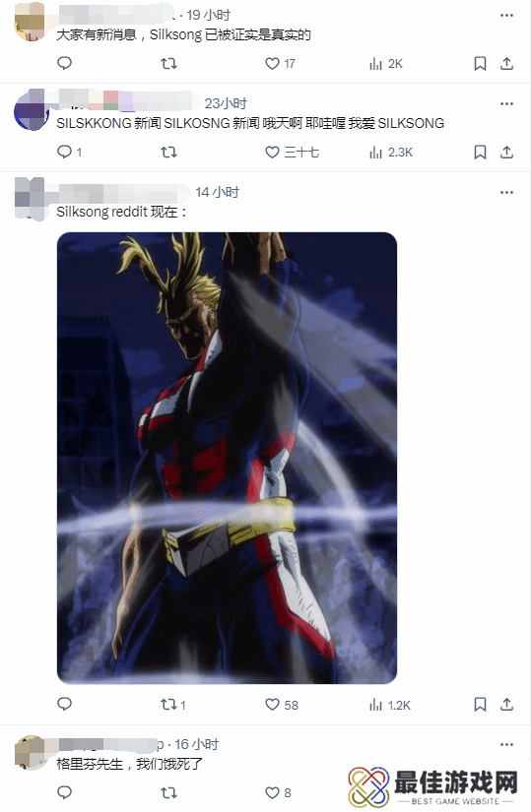View analytics showing 2.3K views
The width and height of the screenshot is (531, 812).
391,153
